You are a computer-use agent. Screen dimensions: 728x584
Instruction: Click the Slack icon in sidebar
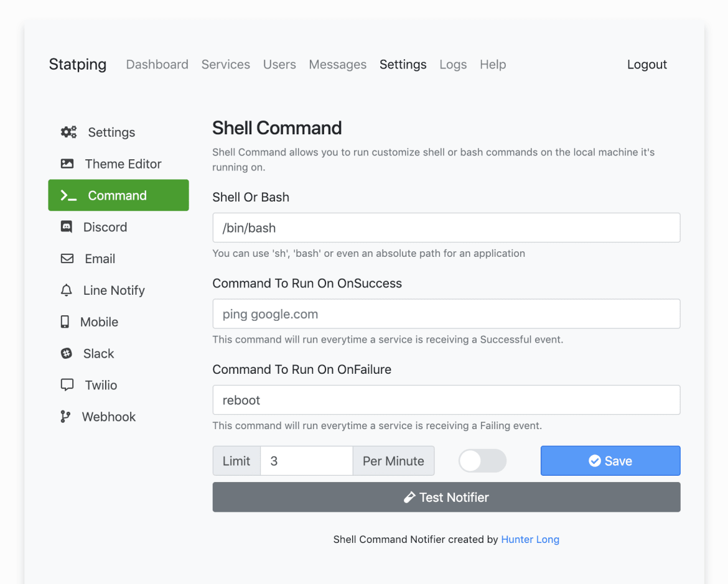67,353
